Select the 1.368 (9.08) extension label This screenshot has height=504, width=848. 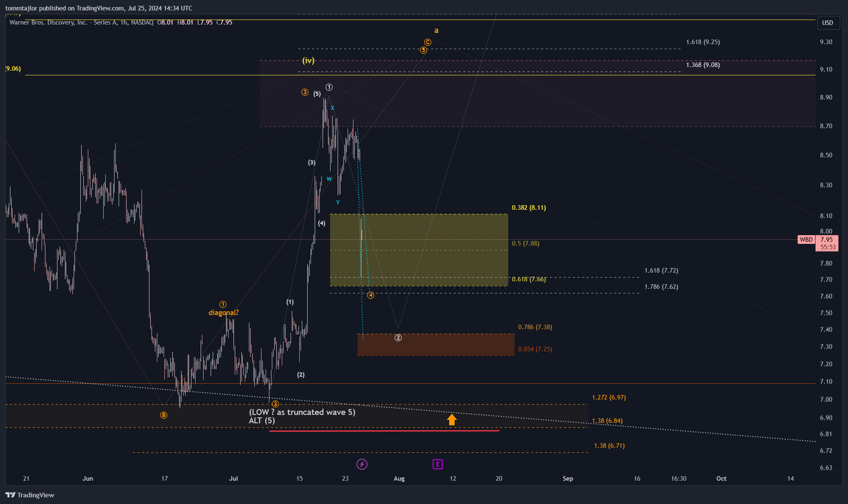[703, 65]
